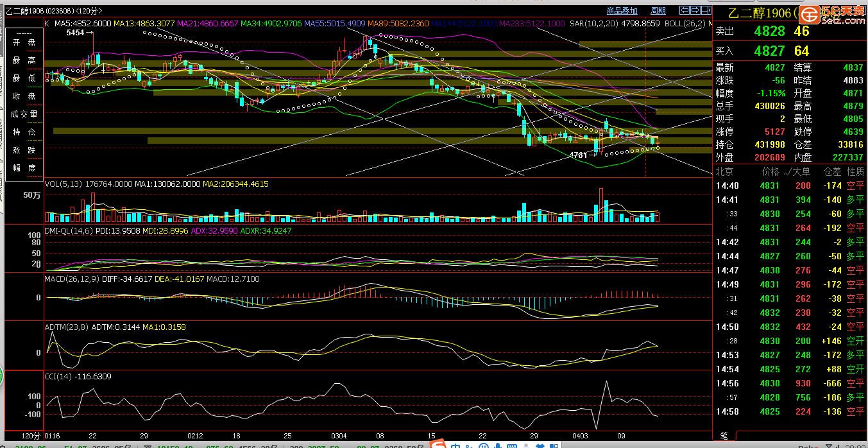Image resolution: width=868 pixels, height=448 pixels.
Task: Click the 卖出 ask price 4828
Action: (769, 31)
